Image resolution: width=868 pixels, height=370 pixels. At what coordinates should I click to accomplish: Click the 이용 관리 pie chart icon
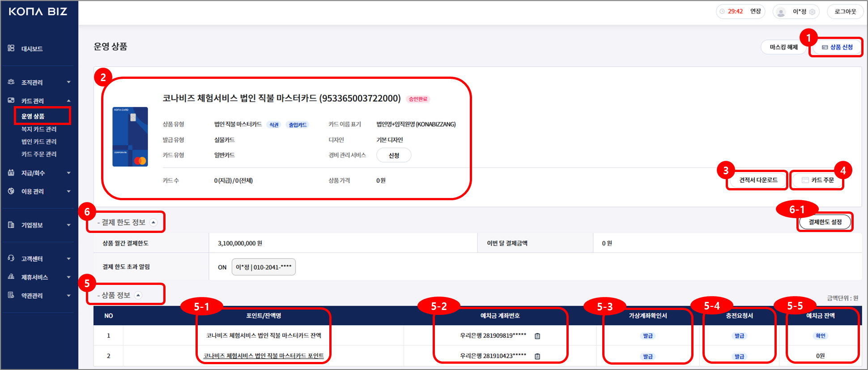11,191
